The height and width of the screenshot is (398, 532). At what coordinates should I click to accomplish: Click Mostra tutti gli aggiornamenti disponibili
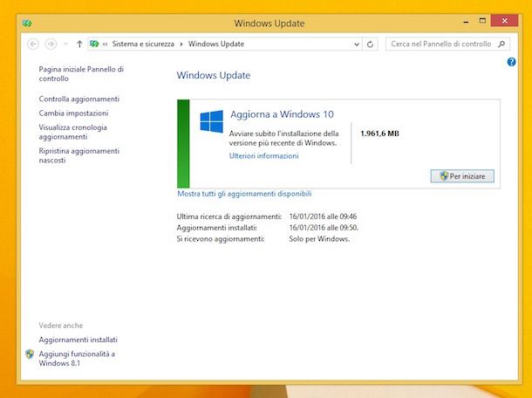(x=244, y=194)
